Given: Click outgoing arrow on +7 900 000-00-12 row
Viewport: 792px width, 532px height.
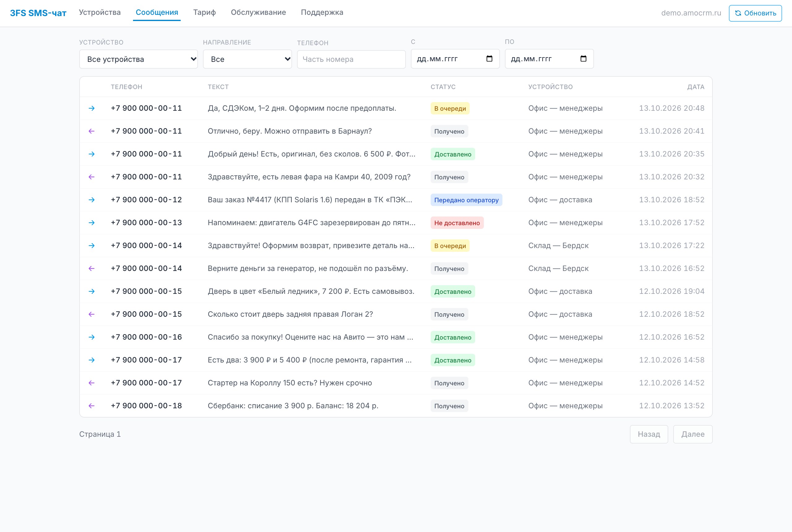Looking at the screenshot, I should point(92,200).
